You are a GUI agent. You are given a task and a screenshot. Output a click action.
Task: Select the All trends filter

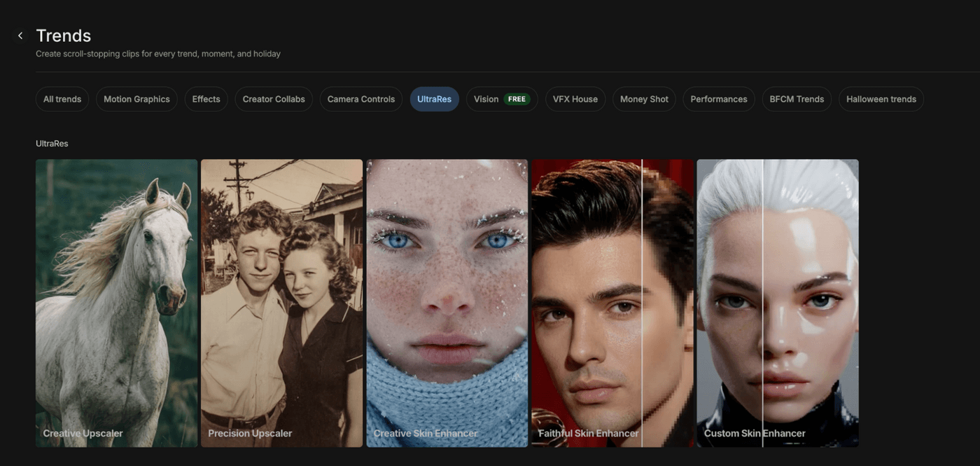(x=62, y=99)
